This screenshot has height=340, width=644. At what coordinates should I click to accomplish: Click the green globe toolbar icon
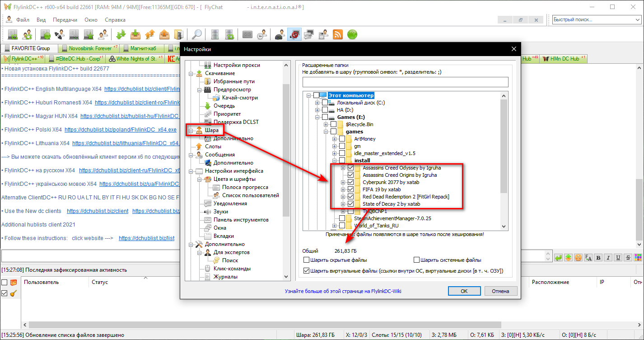pyautogui.click(x=352, y=34)
